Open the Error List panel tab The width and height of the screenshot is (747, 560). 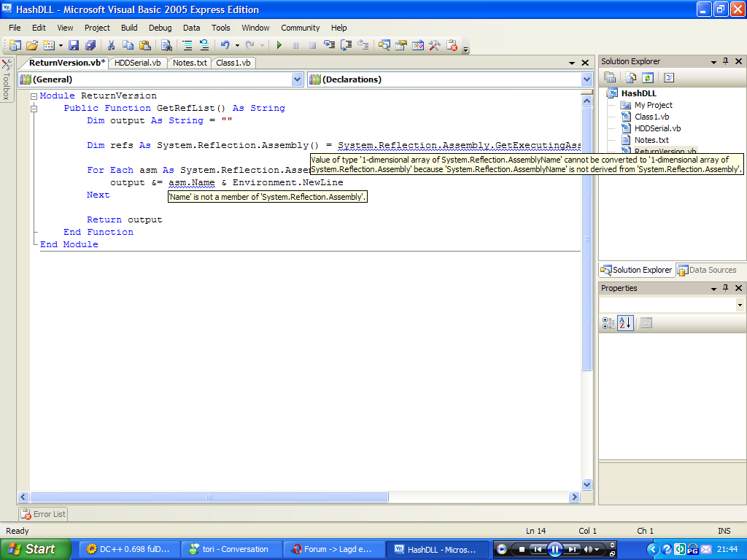(43, 514)
